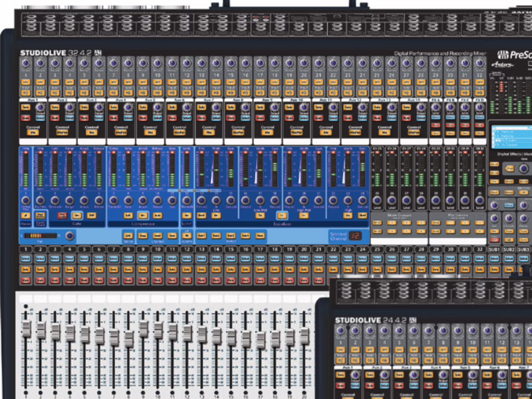
Task: Solo the Aux 1 bus
Action: [x=25, y=108]
